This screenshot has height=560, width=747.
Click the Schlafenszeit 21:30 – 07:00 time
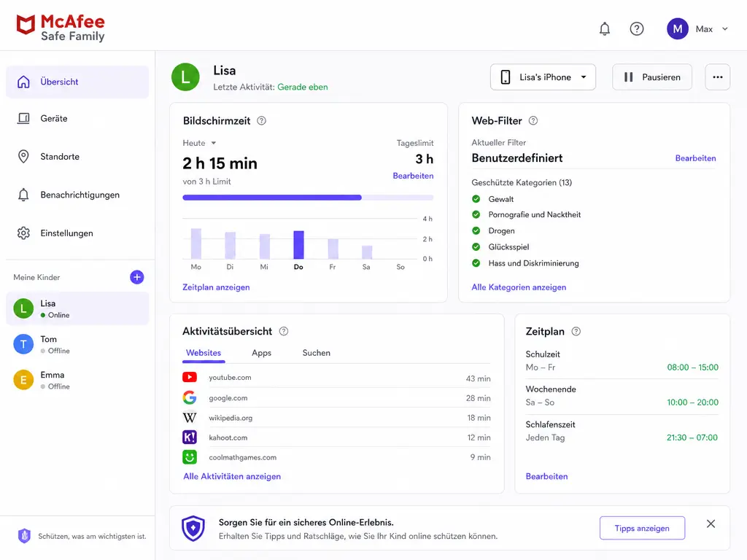click(692, 437)
